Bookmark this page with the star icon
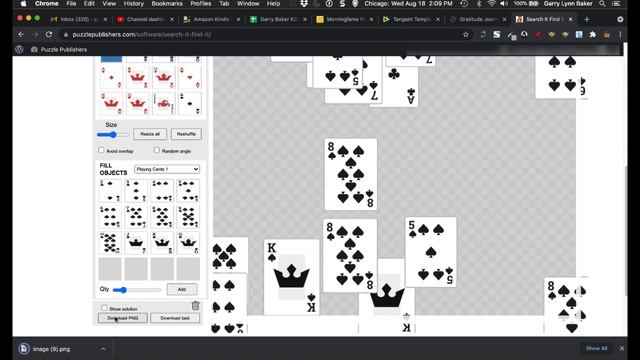This screenshot has width=640, height=360. click(466, 35)
